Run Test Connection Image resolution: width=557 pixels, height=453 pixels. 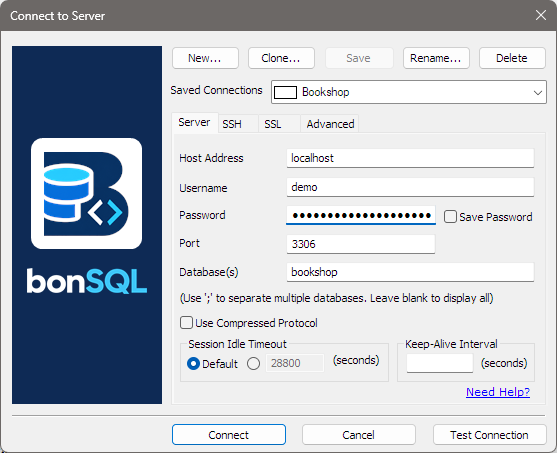click(489, 435)
